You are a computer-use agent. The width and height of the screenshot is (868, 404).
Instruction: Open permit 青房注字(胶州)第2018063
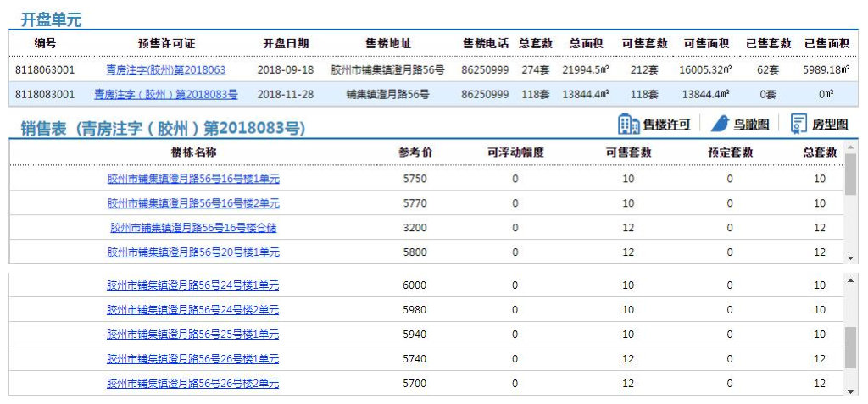(x=165, y=69)
